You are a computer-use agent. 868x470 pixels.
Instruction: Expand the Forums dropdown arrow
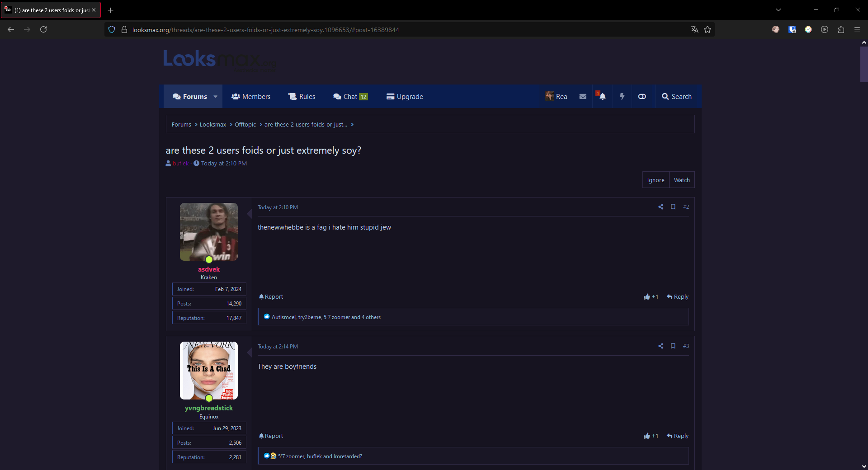coord(216,97)
